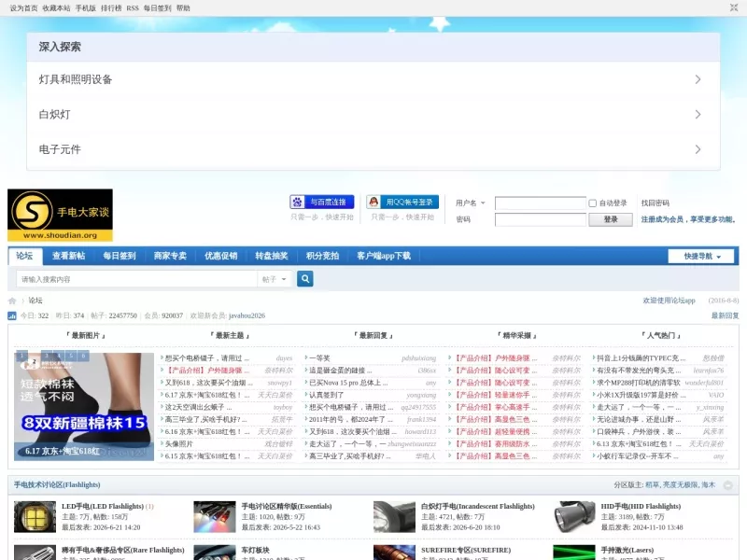Select the 论坛 tab
The height and width of the screenshot is (560, 747).
[25, 256]
